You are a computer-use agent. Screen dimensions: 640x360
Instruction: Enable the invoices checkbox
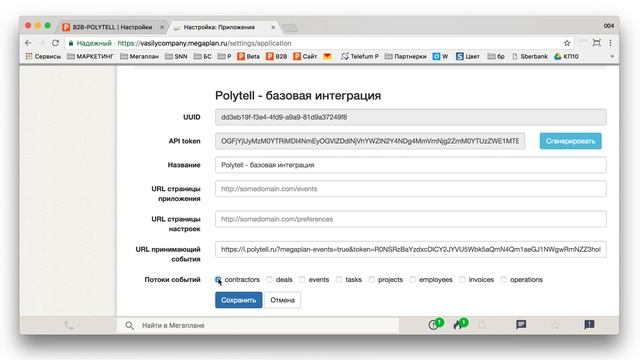click(x=462, y=280)
